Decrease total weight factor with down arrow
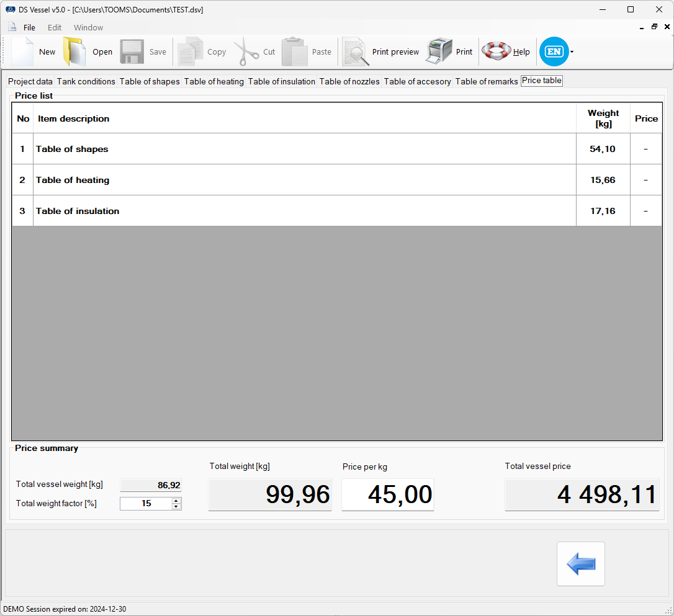The width and height of the screenshot is (674, 616). (176, 507)
